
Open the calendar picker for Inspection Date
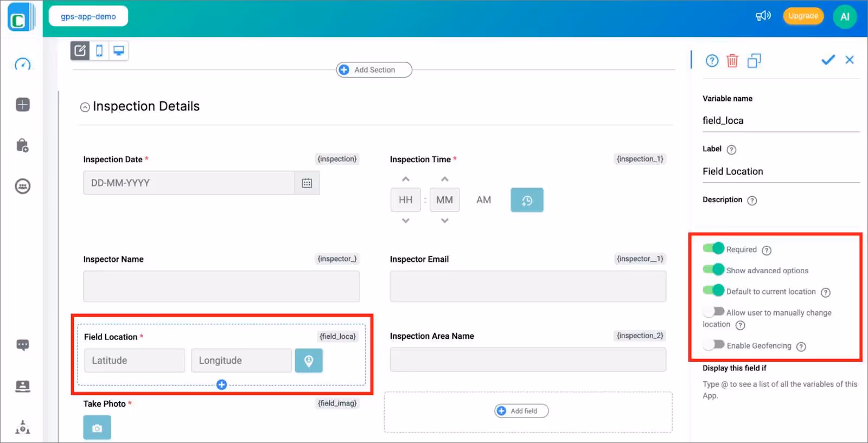pyautogui.click(x=307, y=183)
